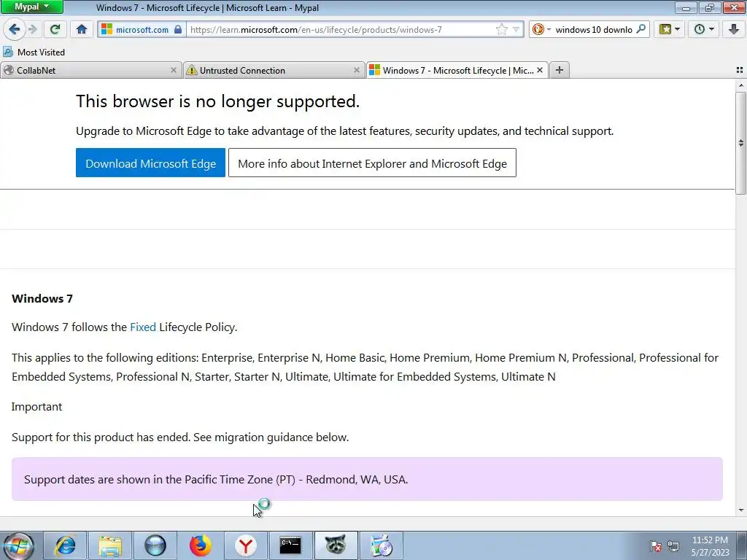This screenshot has height=560, width=747.
Task: Click the page scrollbar down arrow
Action: pyautogui.click(x=741, y=510)
